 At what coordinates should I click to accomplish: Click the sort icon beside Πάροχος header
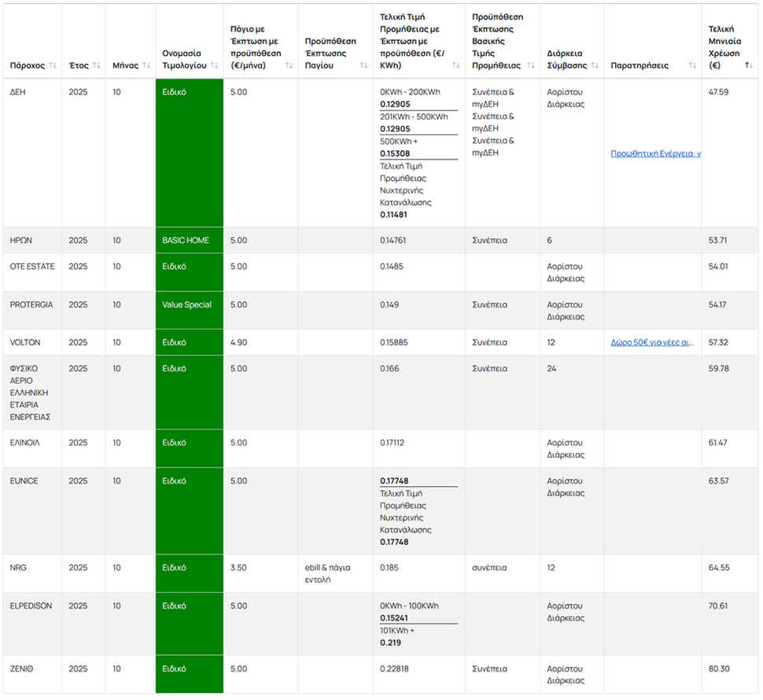53,65
